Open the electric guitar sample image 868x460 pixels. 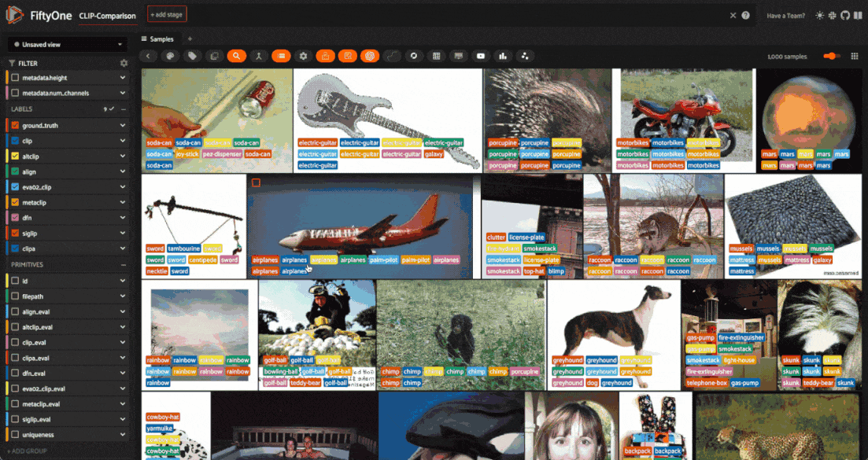[387, 120]
